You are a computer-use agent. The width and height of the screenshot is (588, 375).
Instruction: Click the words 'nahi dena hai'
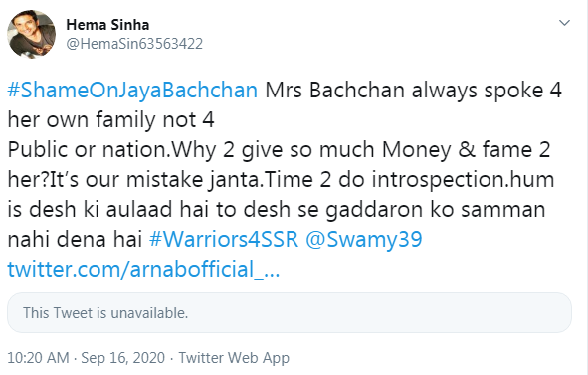pos(75,240)
